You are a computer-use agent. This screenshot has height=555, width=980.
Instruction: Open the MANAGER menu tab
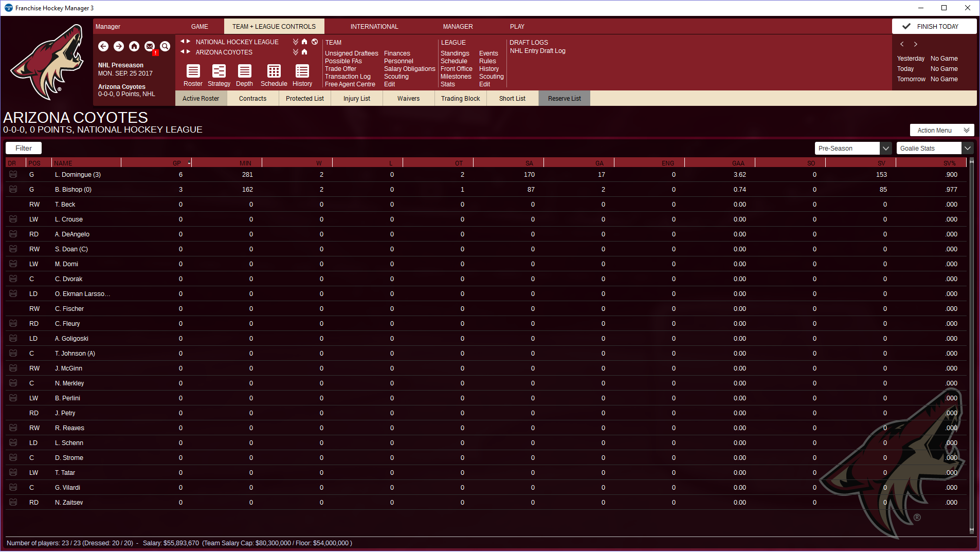(x=458, y=27)
